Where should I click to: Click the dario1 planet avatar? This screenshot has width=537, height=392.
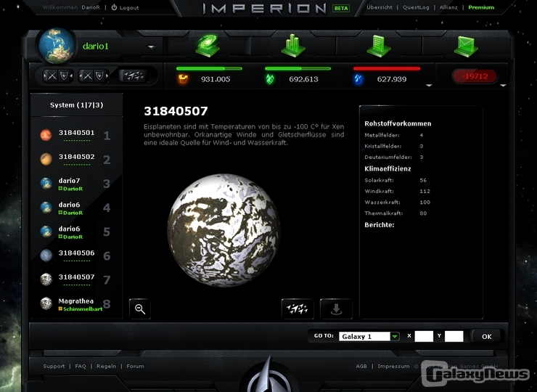coord(57,46)
